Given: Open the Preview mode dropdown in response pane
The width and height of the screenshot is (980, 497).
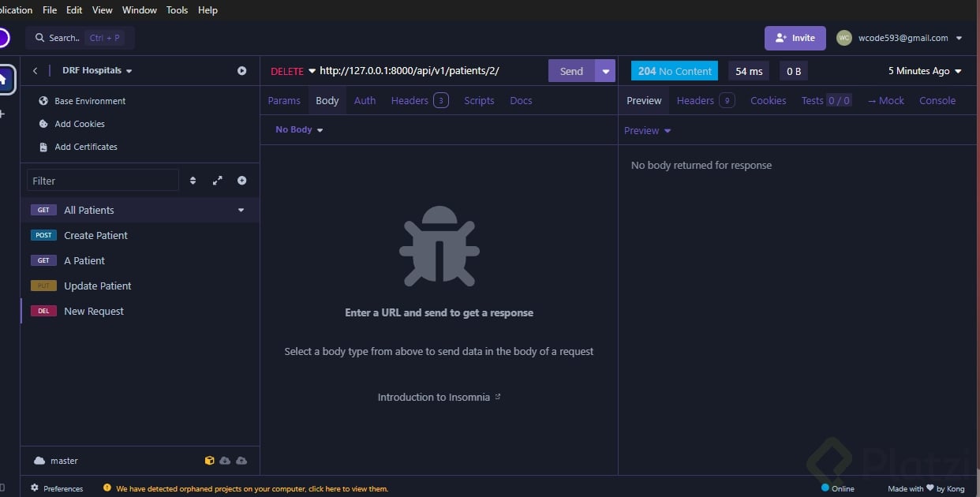Looking at the screenshot, I should (648, 130).
